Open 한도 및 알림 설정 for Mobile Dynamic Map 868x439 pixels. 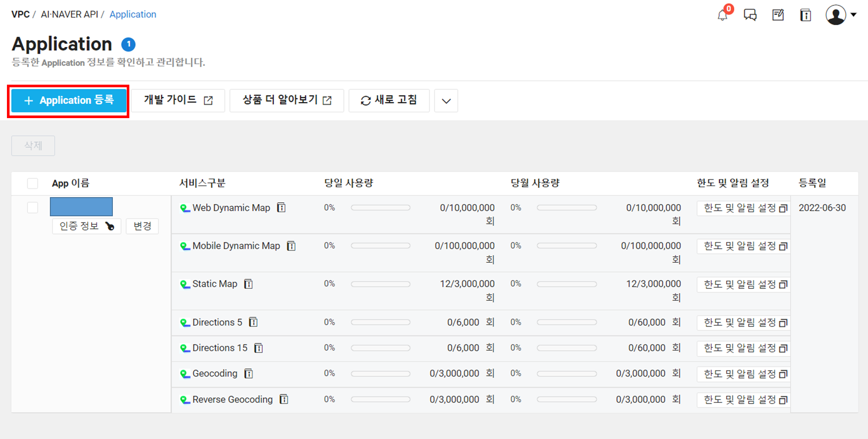[x=744, y=246]
